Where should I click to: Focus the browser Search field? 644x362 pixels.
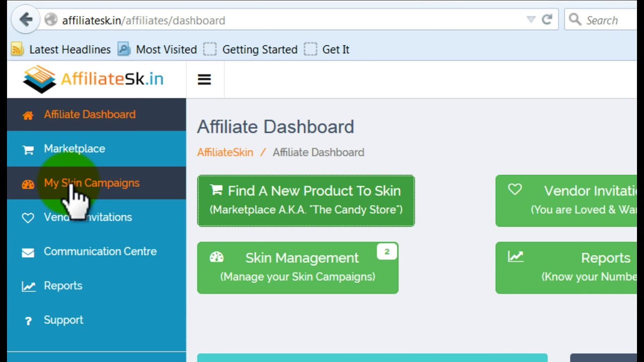[602, 20]
